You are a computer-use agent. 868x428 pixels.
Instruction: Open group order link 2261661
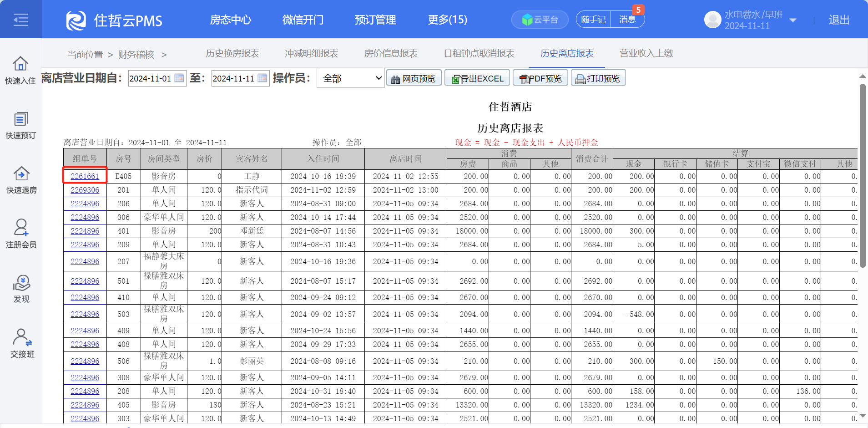[x=85, y=176]
